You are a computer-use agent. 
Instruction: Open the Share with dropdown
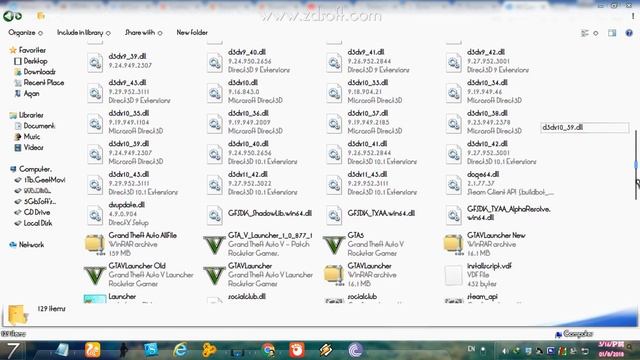tap(143, 33)
